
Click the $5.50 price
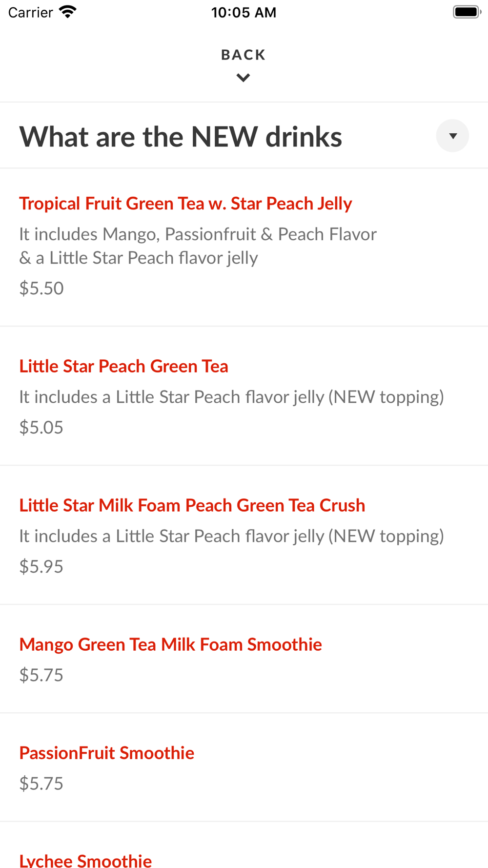41,288
